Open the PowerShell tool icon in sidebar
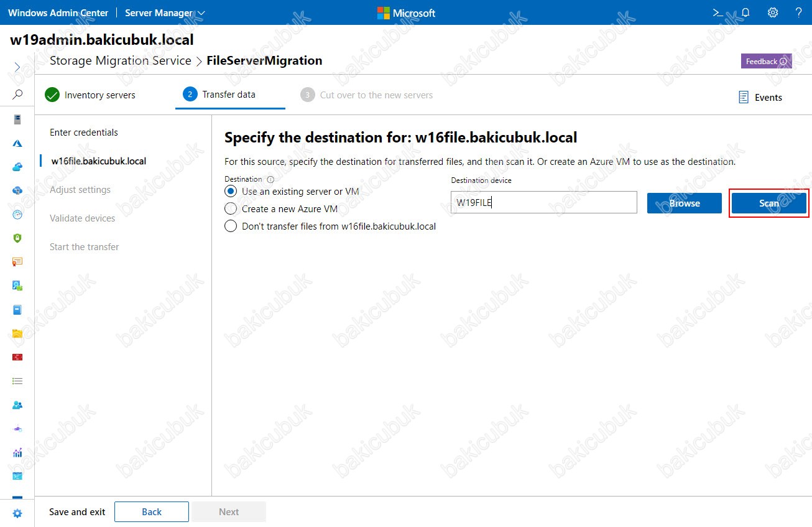812x527 pixels. coord(17,476)
